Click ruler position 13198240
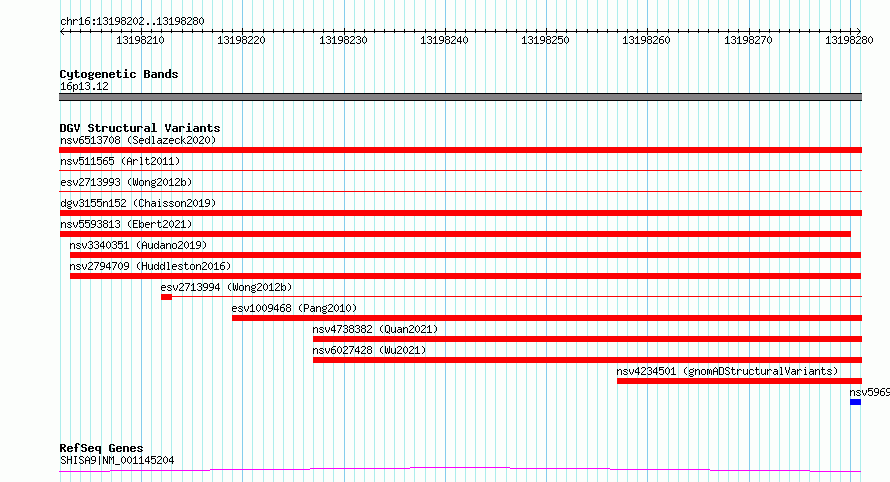Screen dimensions: 890x482 click(x=444, y=40)
